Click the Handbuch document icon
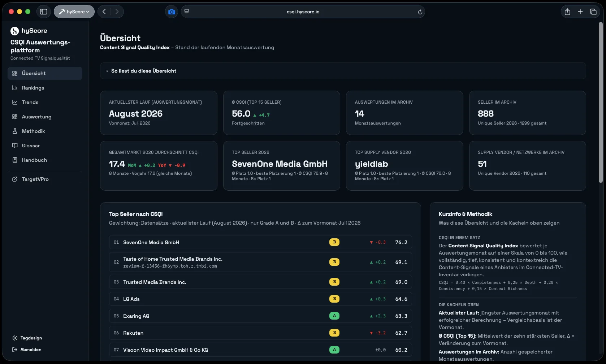 pyautogui.click(x=15, y=160)
